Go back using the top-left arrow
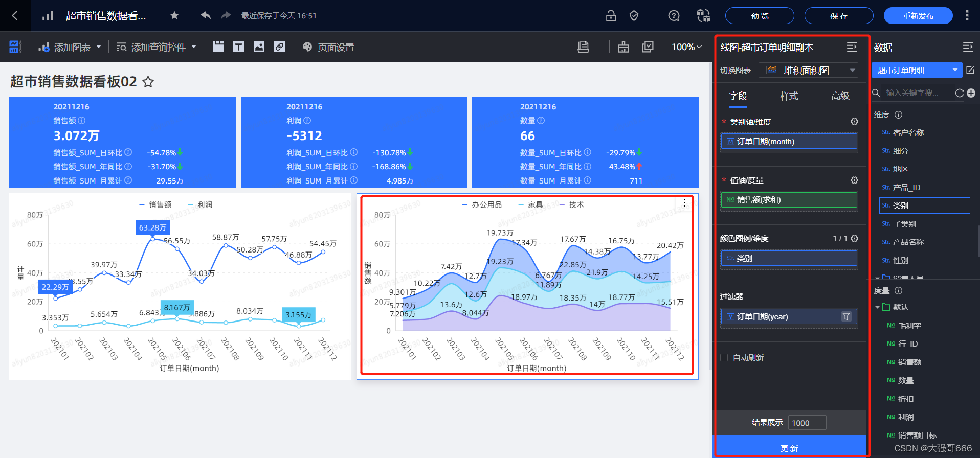The width and height of the screenshot is (980, 458). (x=15, y=16)
